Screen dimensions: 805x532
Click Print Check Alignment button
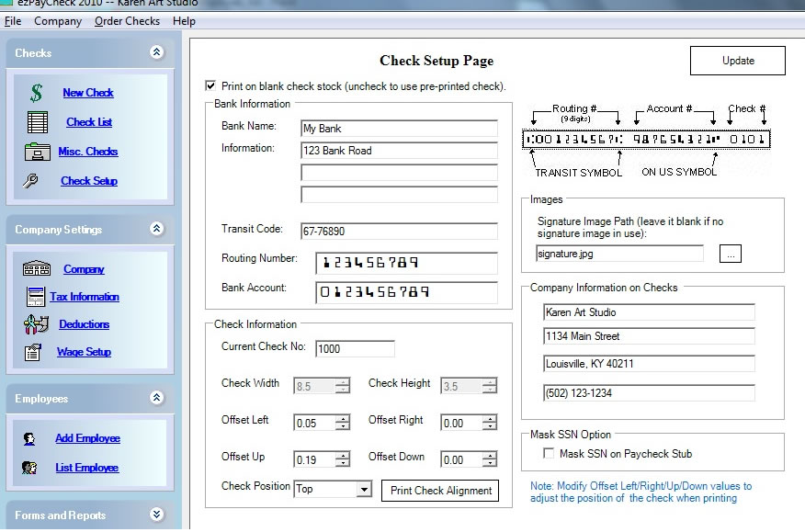(x=440, y=491)
